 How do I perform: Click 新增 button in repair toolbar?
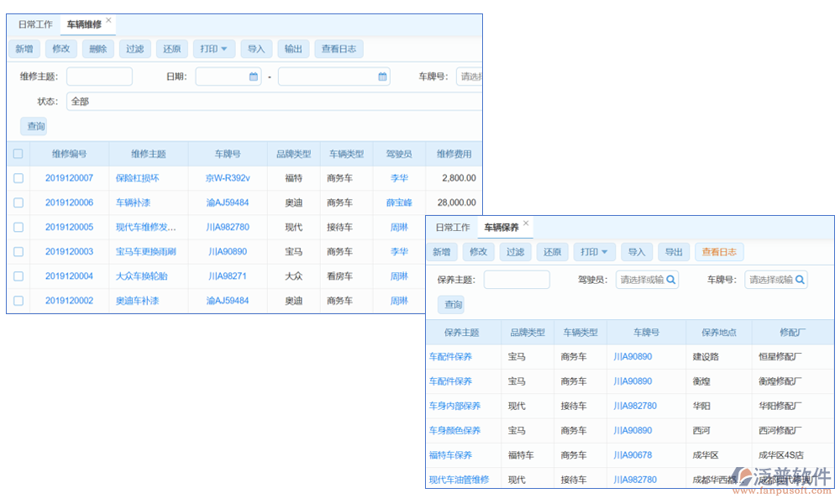pyautogui.click(x=24, y=49)
